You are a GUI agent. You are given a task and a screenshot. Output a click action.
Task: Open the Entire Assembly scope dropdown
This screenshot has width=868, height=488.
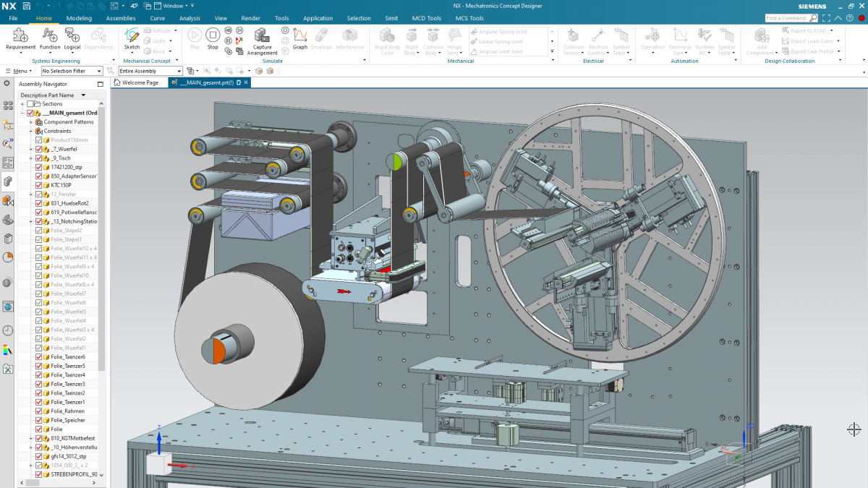pos(150,71)
